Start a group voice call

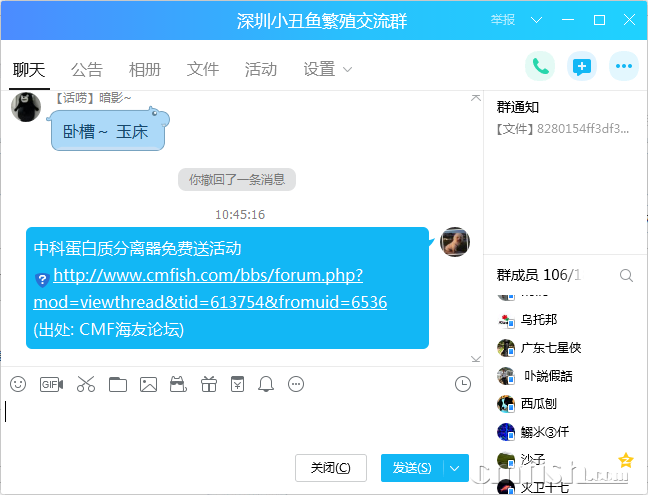pyautogui.click(x=540, y=66)
